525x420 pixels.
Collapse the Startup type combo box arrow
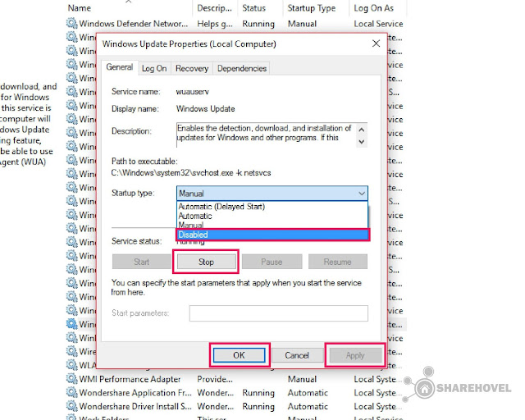point(361,194)
